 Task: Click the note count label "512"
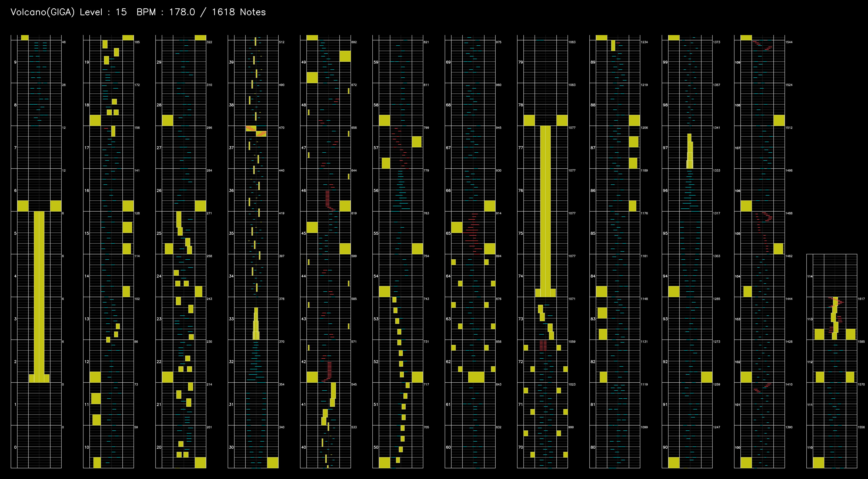click(282, 42)
